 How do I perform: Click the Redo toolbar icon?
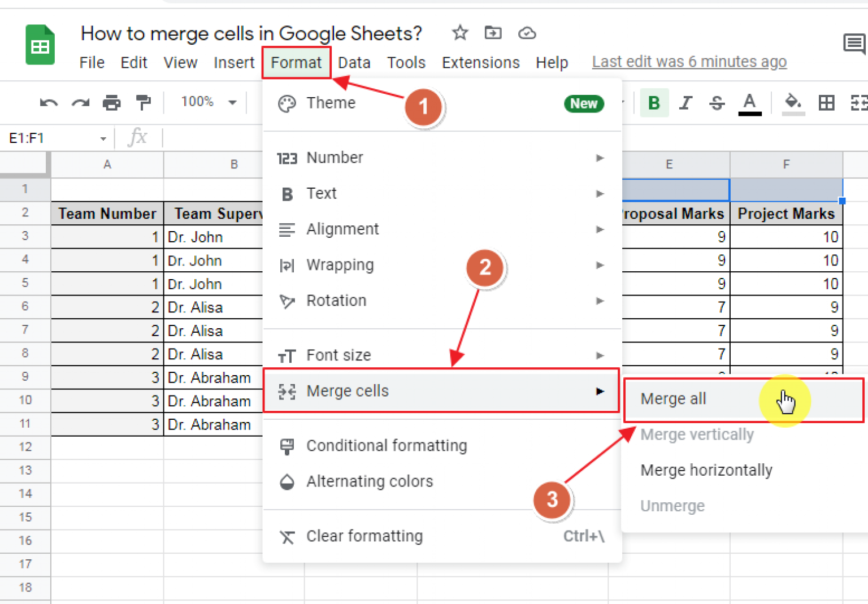point(80,103)
